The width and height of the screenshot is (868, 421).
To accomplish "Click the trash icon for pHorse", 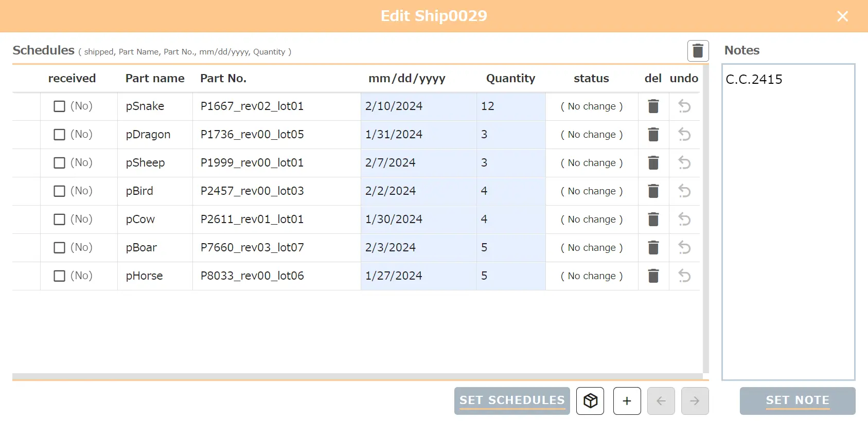I will [x=653, y=276].
